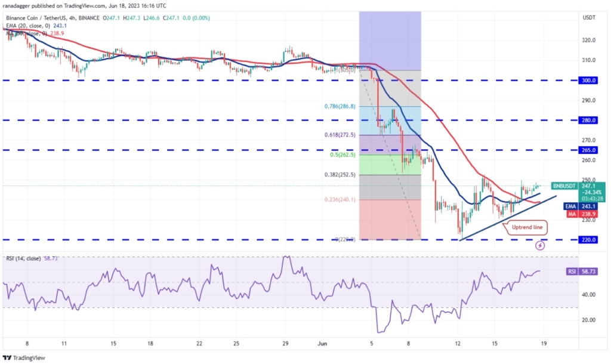This screenshot has width=611, height=364.
Task: Click the TradingView logo at bottom left
Action: click(24, 358)
